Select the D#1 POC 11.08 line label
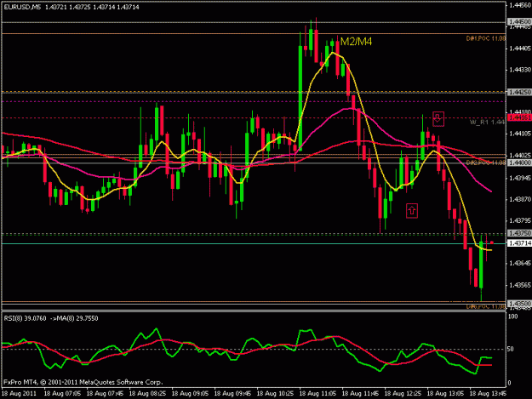Viewport: 532px width, 399px height. 486,38
